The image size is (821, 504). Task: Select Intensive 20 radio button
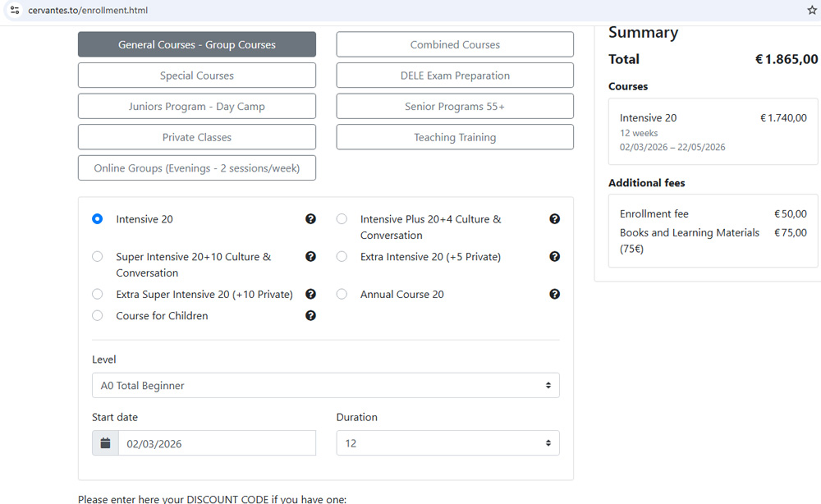coord(98,219)
